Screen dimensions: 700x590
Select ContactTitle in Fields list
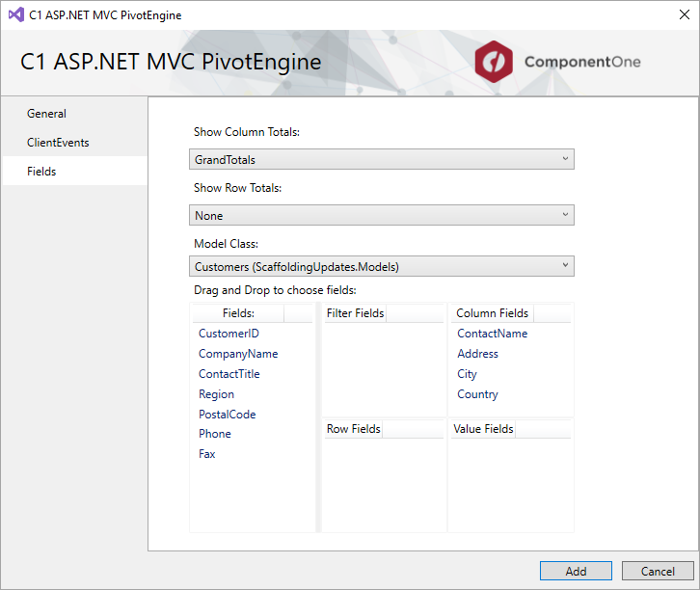coord(229,373)
